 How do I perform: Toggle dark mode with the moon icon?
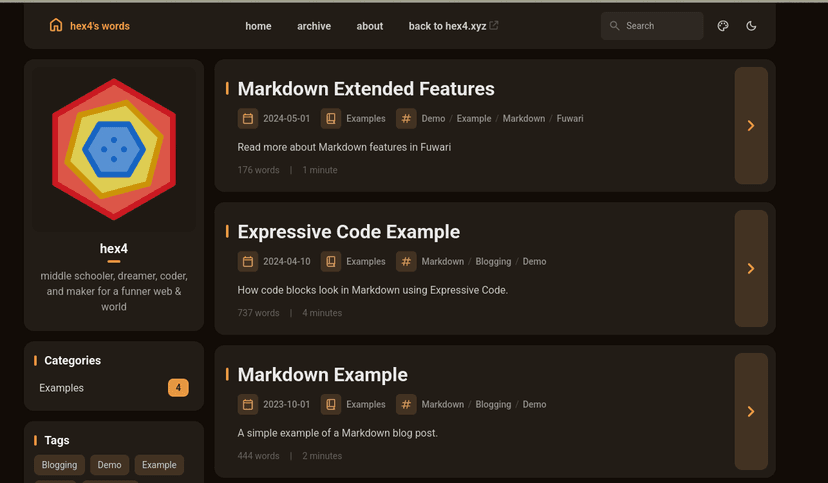[x=751, y=26]
